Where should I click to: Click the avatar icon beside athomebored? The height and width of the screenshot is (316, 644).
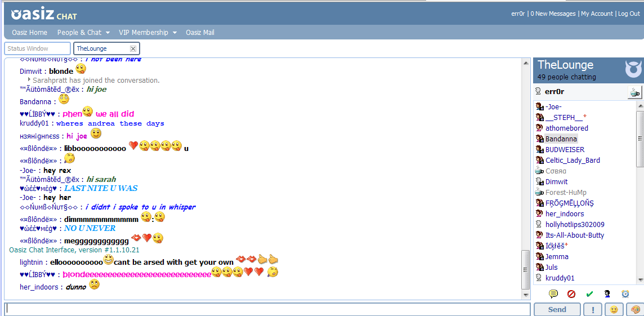[540, 128]
